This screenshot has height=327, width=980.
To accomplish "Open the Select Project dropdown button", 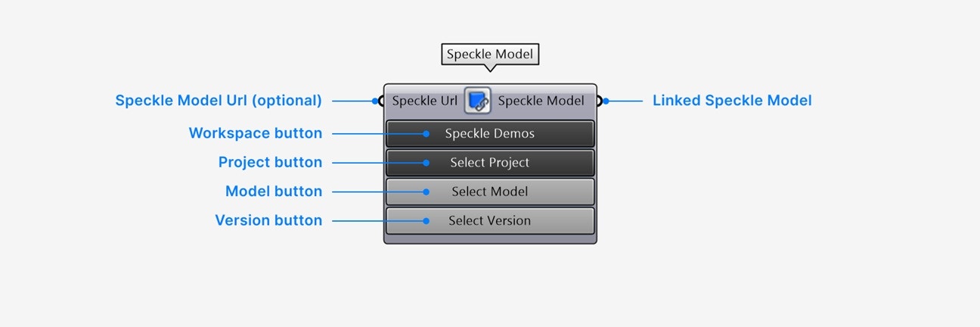I will [490, 163].
